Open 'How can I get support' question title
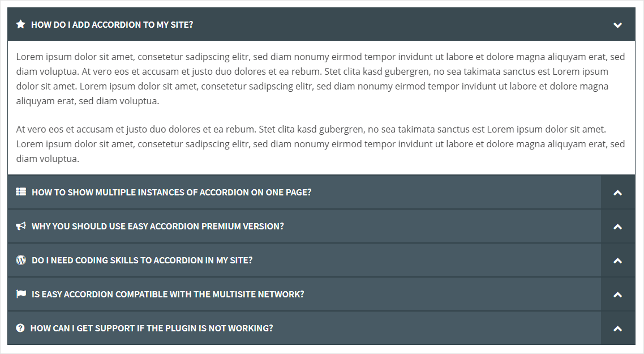The width and height of the screenshot is (644, 354). point(152,328)
